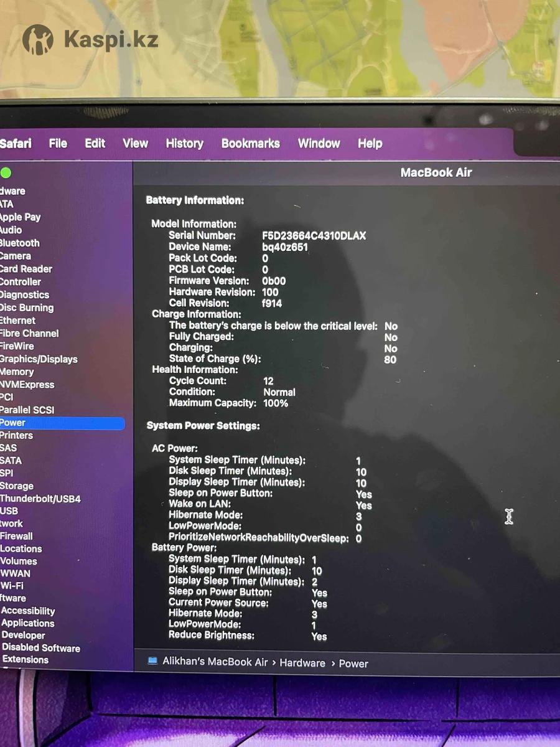
Task: Click State of Charge value 80
Action: click(390, 360)
